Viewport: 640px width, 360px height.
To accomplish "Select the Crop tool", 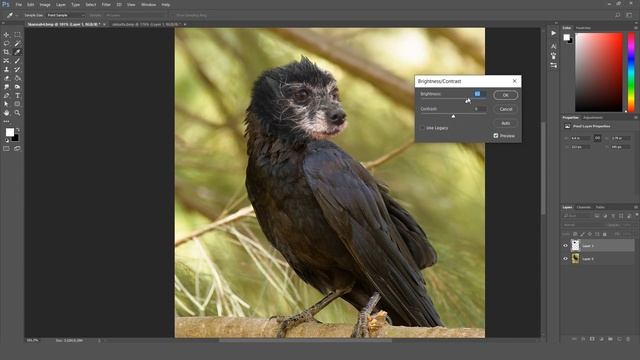I will click(x=6, y=52).
